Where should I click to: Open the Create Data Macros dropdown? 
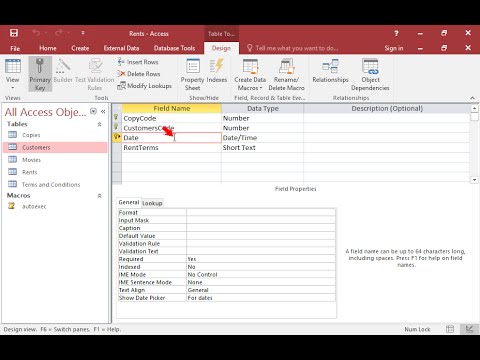[250, 74]
